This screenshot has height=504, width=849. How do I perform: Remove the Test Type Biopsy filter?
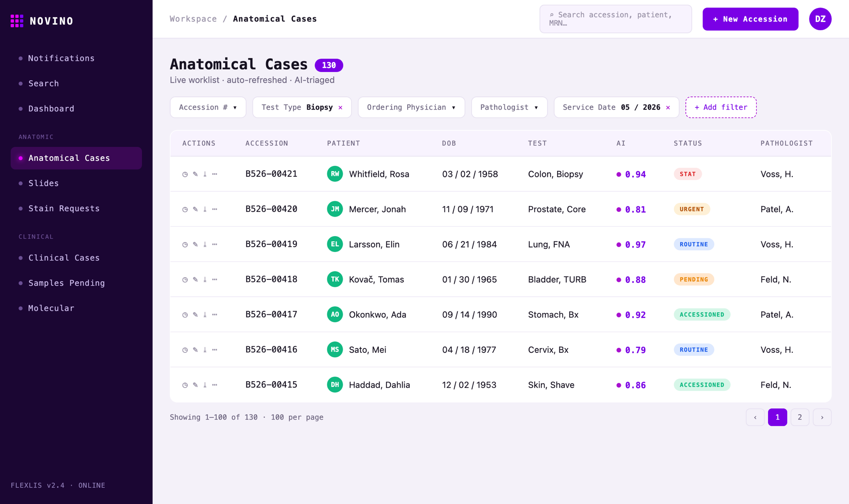tap(340, 107)
